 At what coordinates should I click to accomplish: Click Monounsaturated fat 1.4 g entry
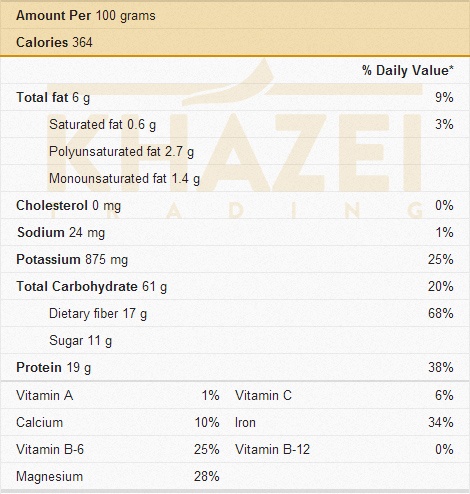pyautogui.click(x=124, y=179)
